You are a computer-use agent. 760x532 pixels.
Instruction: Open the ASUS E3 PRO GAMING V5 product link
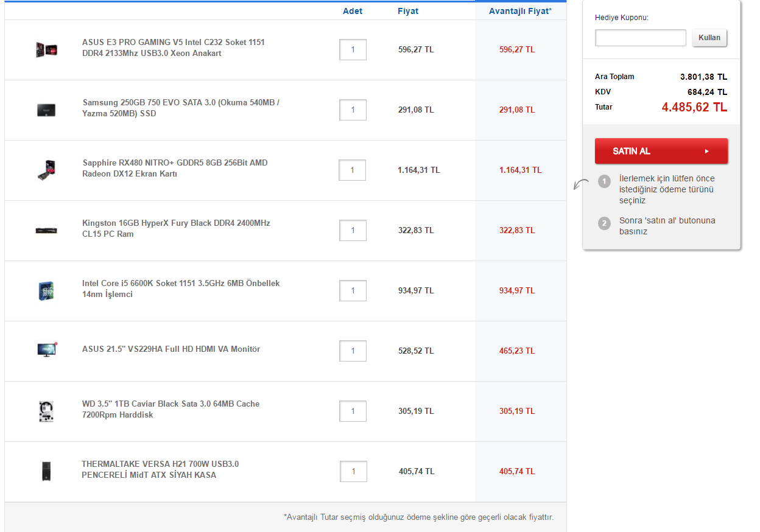(174, 48)
